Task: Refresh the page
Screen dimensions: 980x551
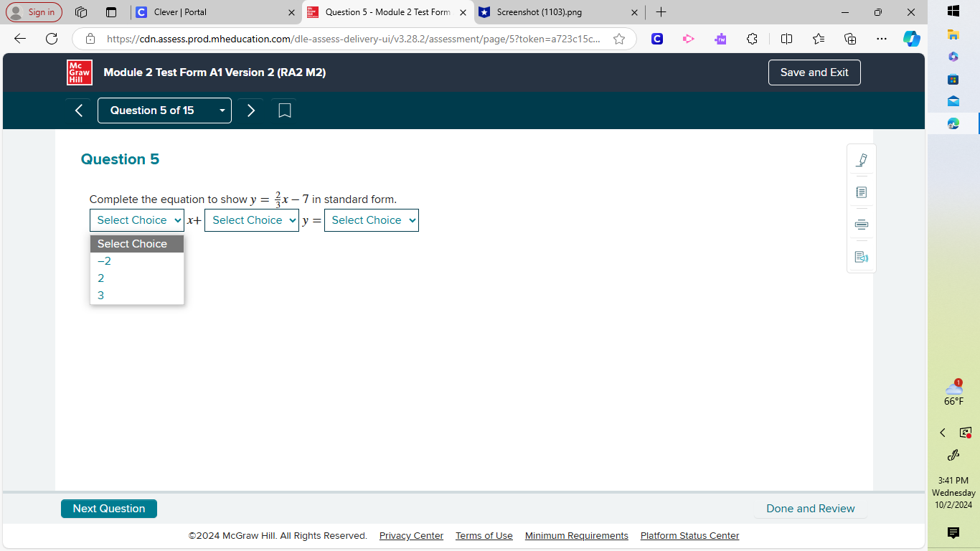Action: point(52,39)
